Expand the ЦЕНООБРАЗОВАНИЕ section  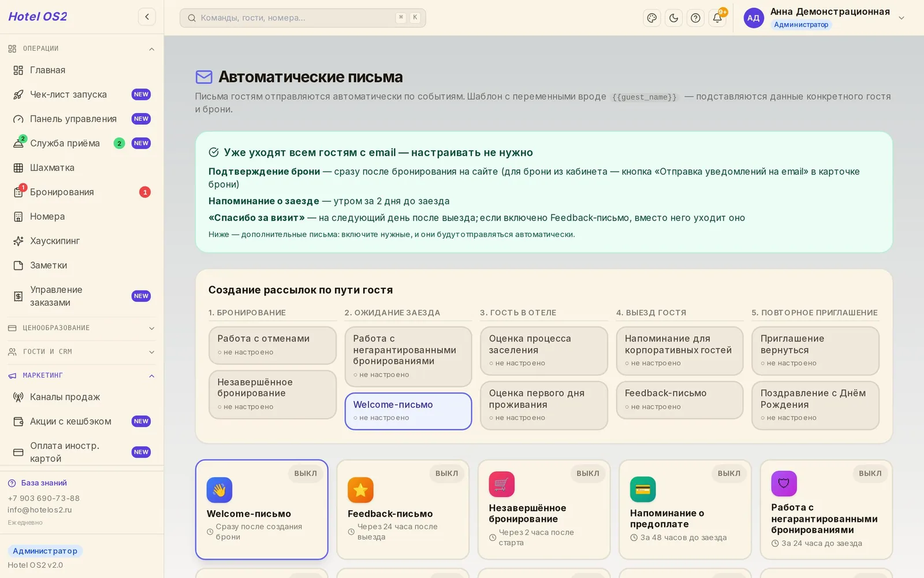coord(81,328)
